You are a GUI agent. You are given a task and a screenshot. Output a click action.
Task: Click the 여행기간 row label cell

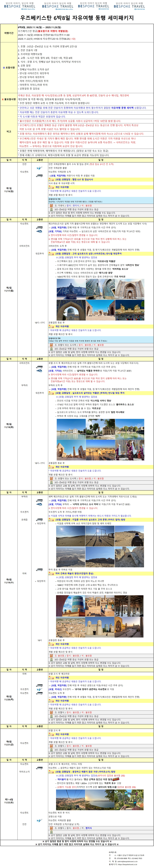click(x=9, y=33)
